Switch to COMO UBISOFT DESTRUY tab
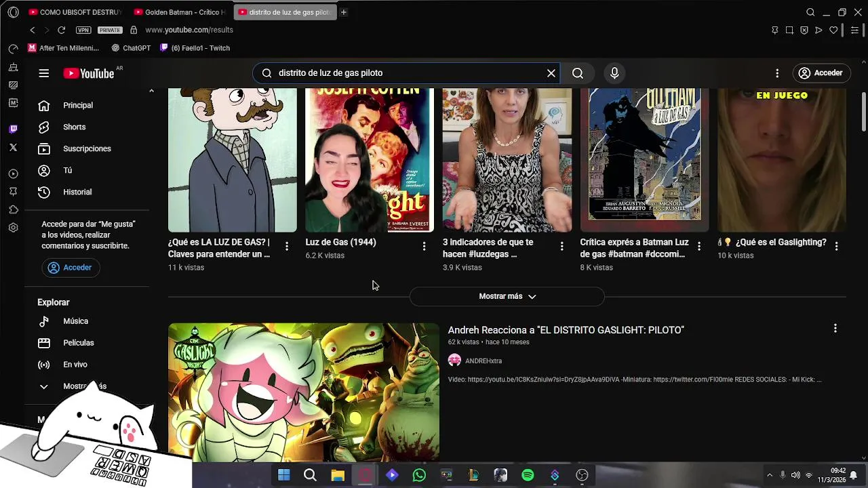This screenshot has width=868, height=488. coord(75,12)
